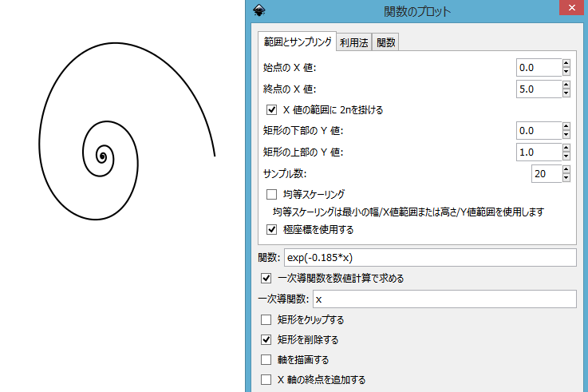Decrease 終点の X 値 with the down arrow
The width and height of the screenshot is (588, 392).
coord(566,93)
